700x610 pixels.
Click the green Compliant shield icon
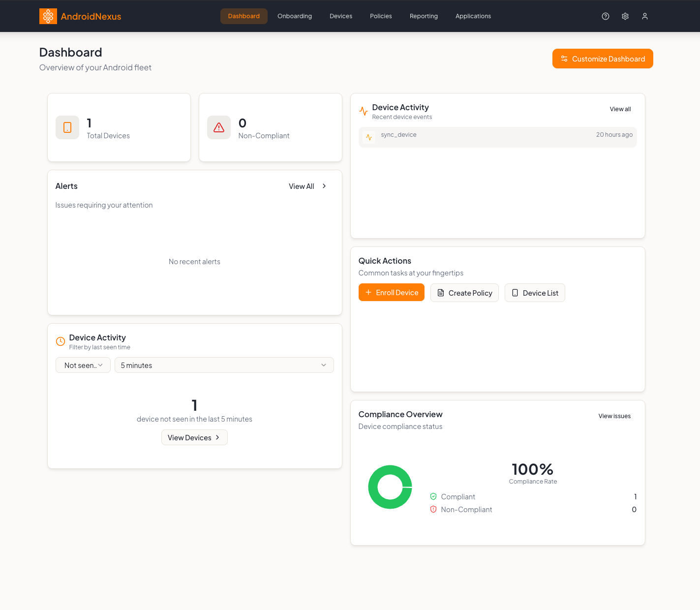click(433, 496)
